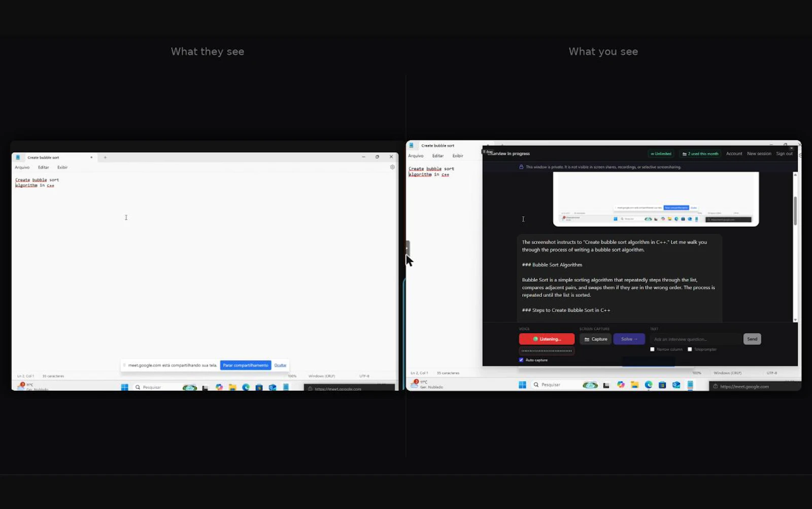Viewport: 812px width, 509px height.
Task: Click New session in the overlay header
Action: [x=759, y=154]
